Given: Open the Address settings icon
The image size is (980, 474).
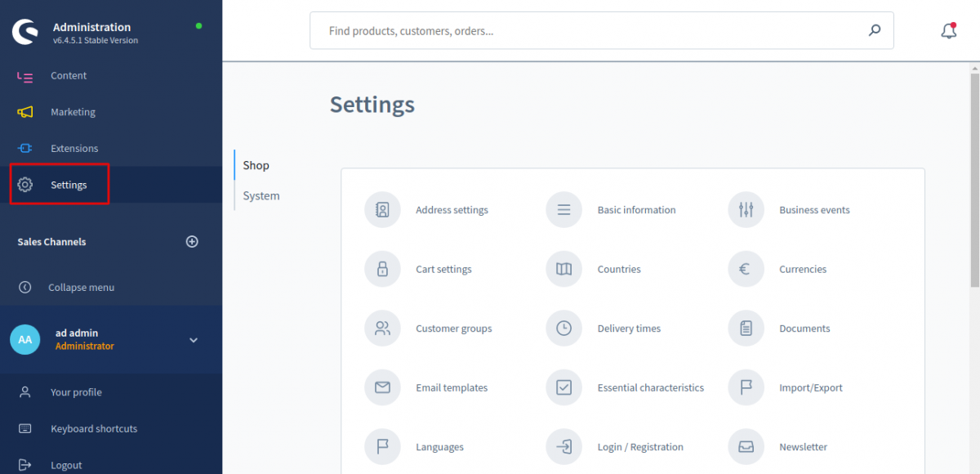Looking at the screenshot, I should (x=382, y=210).
